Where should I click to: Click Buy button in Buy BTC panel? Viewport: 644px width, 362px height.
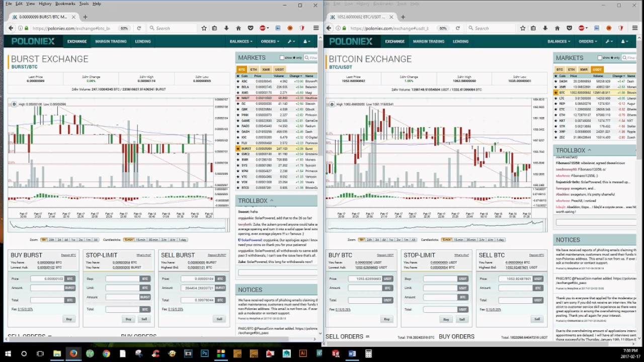tap(386, 319)
